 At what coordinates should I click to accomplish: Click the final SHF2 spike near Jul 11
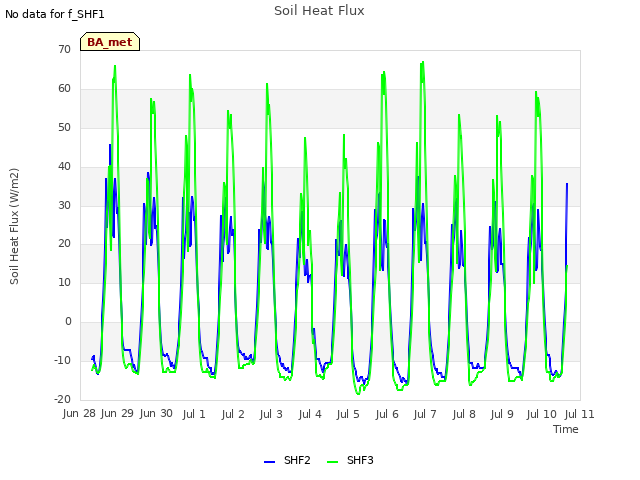567,184
